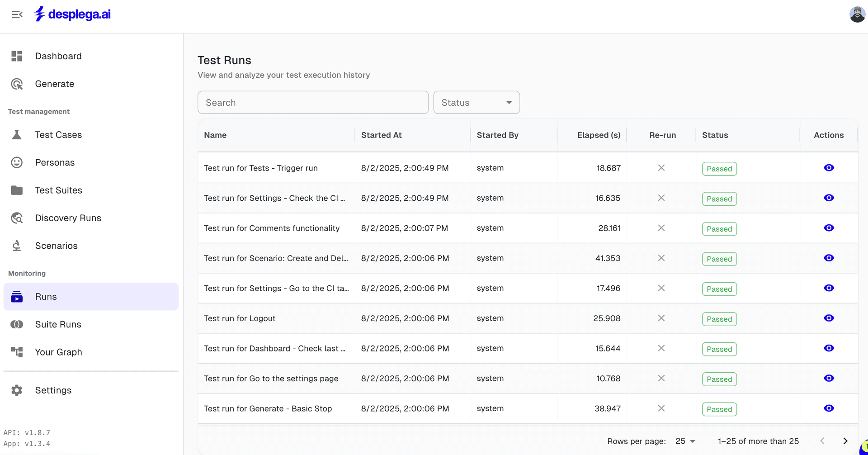Open the Status filter dropdown
868x455 pixels.
[476, 103]
